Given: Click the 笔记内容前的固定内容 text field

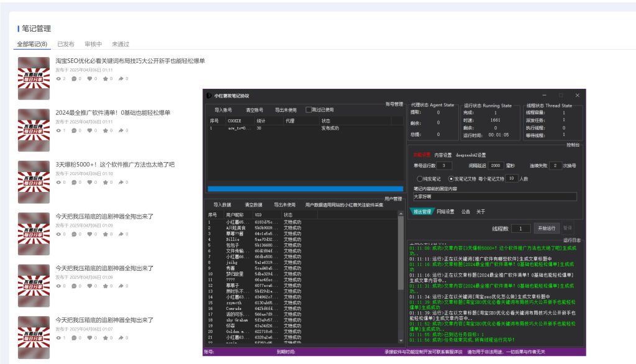Looking at the screenshot, I should click(x=495, y=196).
